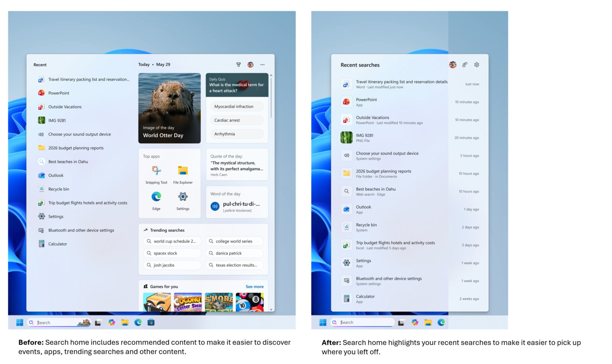Open the rewards trophy icon beside May 29
612x364 pixels.
239,65
